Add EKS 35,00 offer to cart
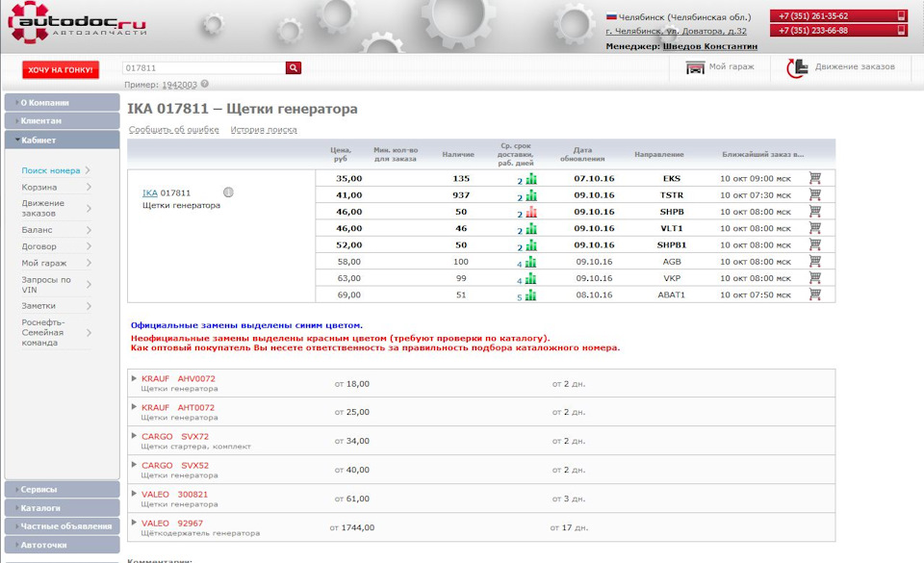Viewport: 924px width, 563px height. click(815, 178)
